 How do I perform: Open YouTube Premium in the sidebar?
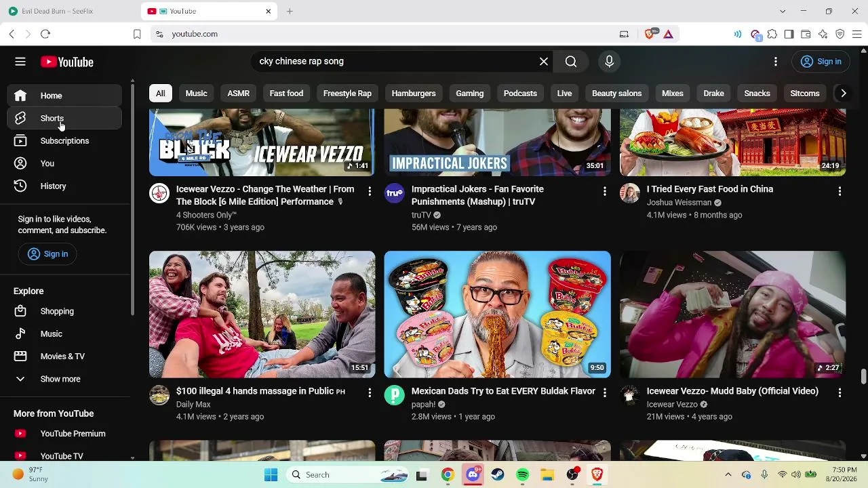click(65, 434)
